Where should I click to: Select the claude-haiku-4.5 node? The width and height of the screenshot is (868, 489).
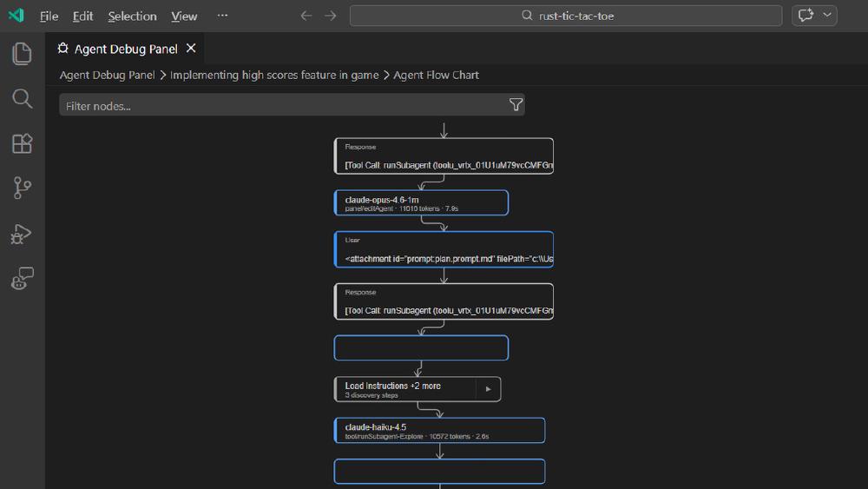pos(439,431)
